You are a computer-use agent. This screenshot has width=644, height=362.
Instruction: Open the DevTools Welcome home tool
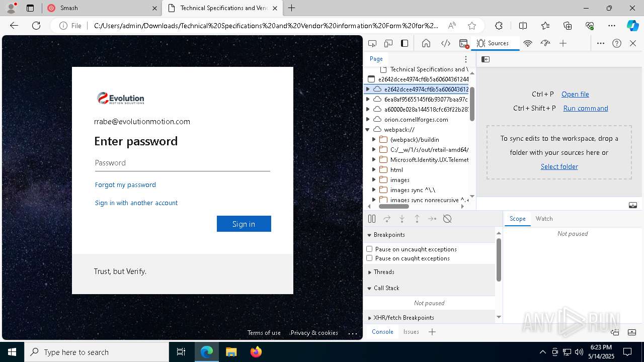(426, 43)
